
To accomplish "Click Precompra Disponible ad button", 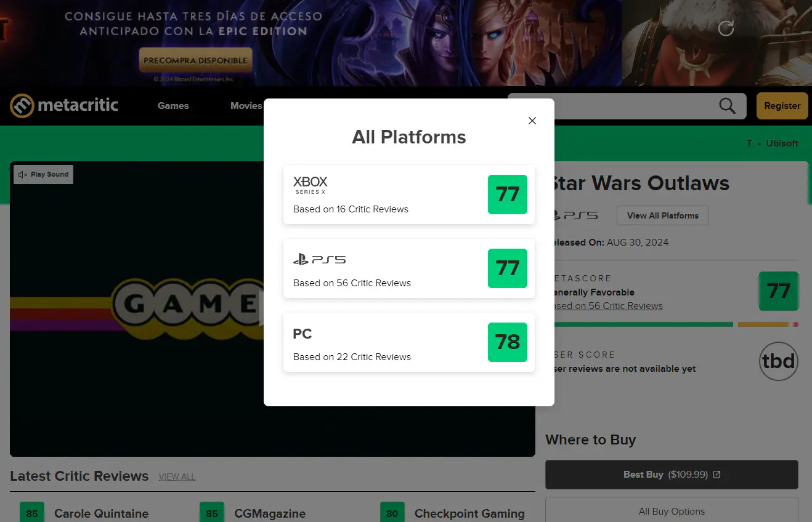I will [x=195, y=60].
